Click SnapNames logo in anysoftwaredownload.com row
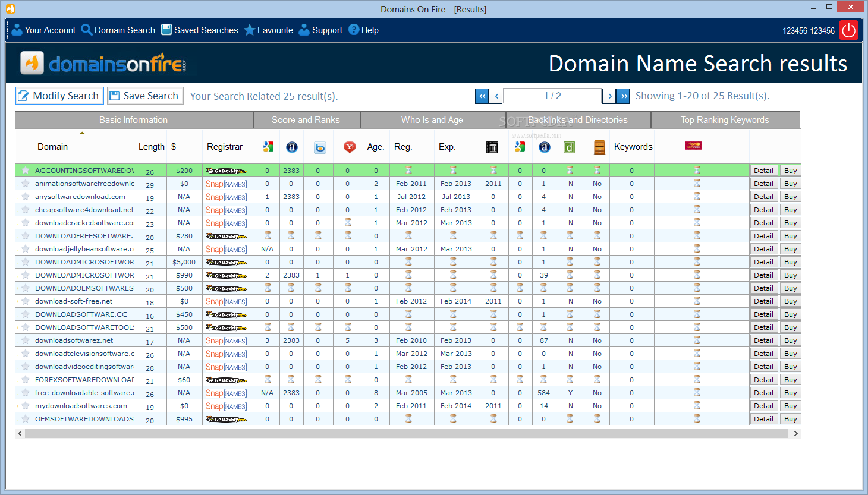The height and width of the screenshot is (495, 868). tap(226, 197)
